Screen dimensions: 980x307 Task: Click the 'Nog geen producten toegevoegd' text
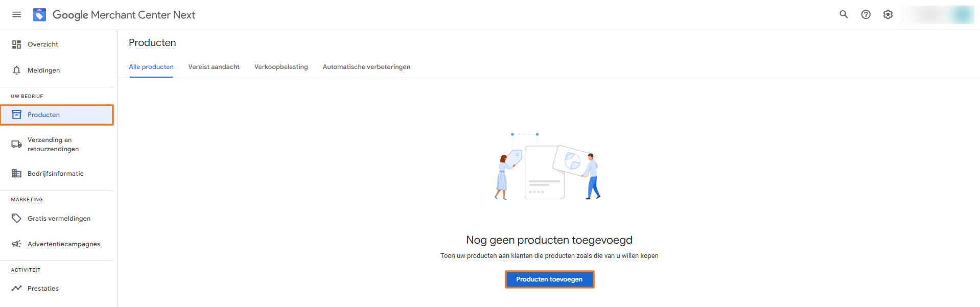[549, 240]
